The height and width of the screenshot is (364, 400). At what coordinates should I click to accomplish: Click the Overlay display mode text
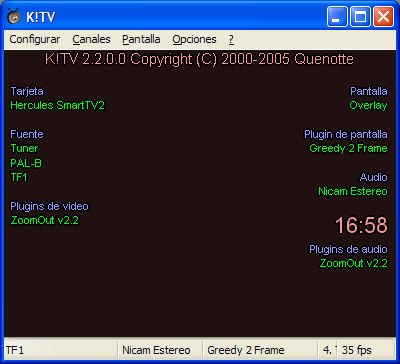pos(368,105)
